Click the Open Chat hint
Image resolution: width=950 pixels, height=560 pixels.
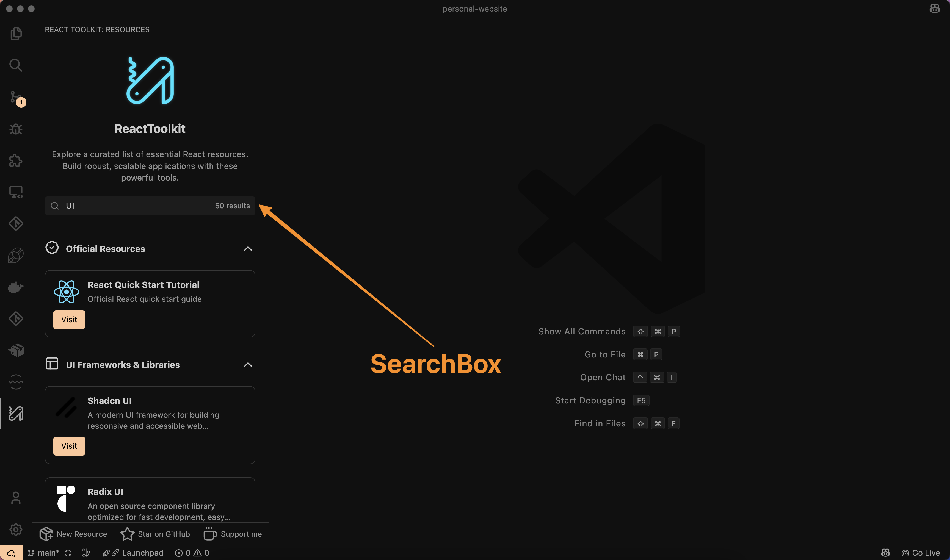click(603, 377)
